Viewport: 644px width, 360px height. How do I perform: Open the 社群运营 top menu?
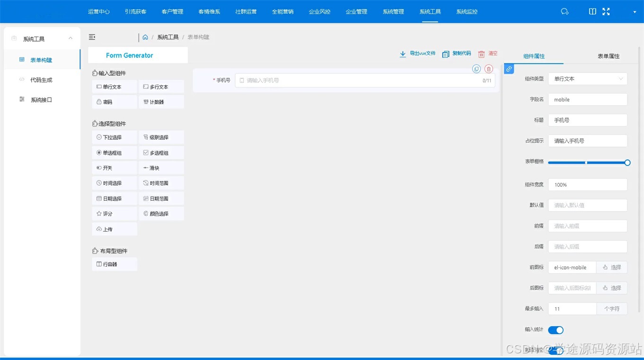pos(246,12)
